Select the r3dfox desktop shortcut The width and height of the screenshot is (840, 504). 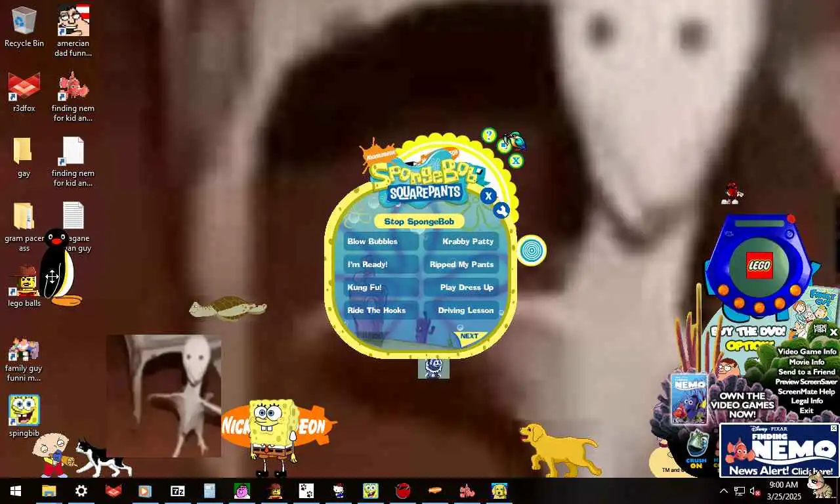coord(24,93)
